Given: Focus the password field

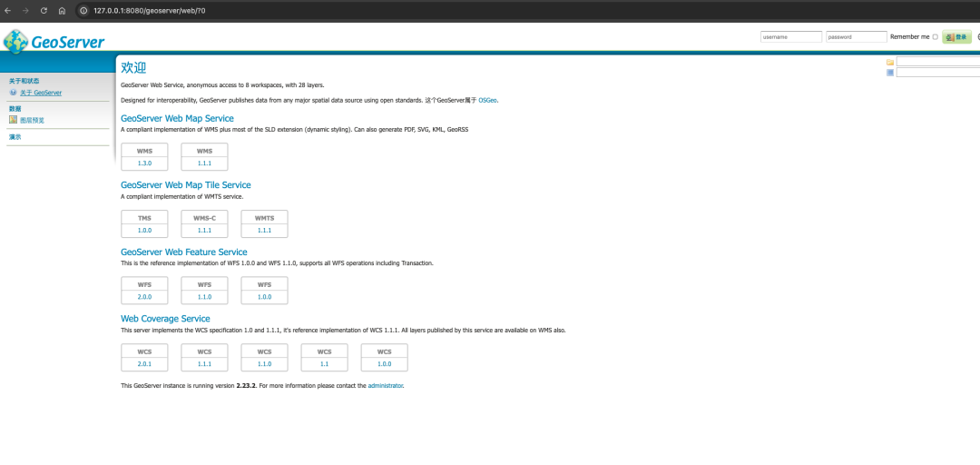Looking at the screenshot, I should 857,37.
